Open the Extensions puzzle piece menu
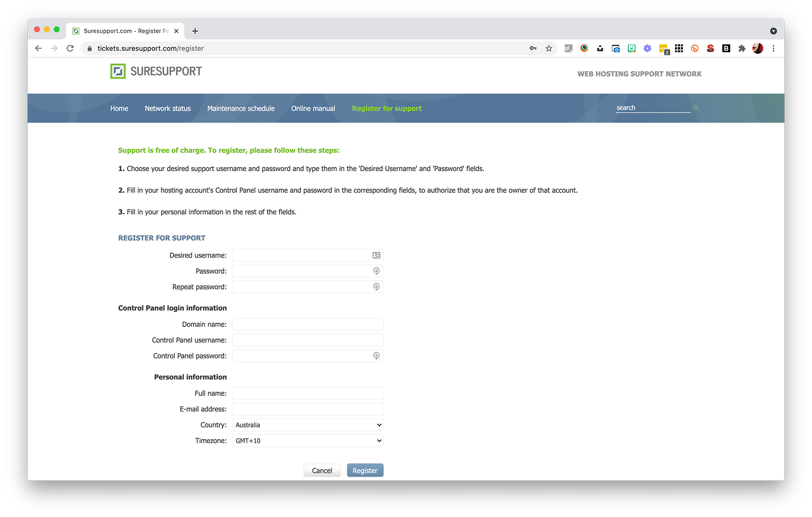The height and width of the screenshot is (517, 812). [742, 48]
